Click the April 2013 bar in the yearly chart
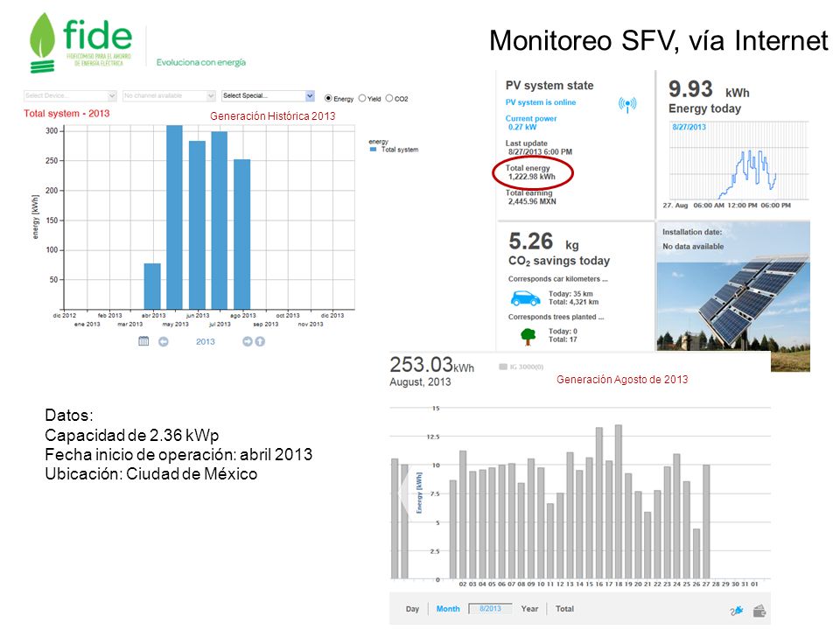The height and width of the screenshot is (630, 840). (x=152, y=286)
